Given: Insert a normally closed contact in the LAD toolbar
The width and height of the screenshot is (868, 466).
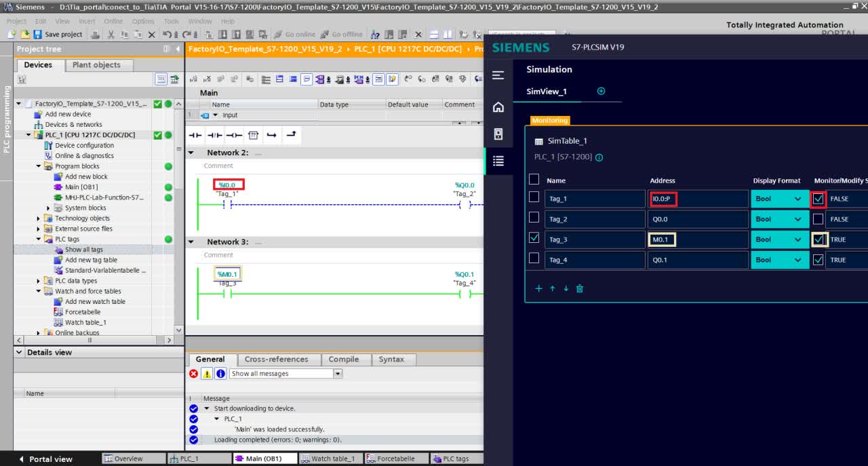Looking at the screenshot, I should point(214,135).
